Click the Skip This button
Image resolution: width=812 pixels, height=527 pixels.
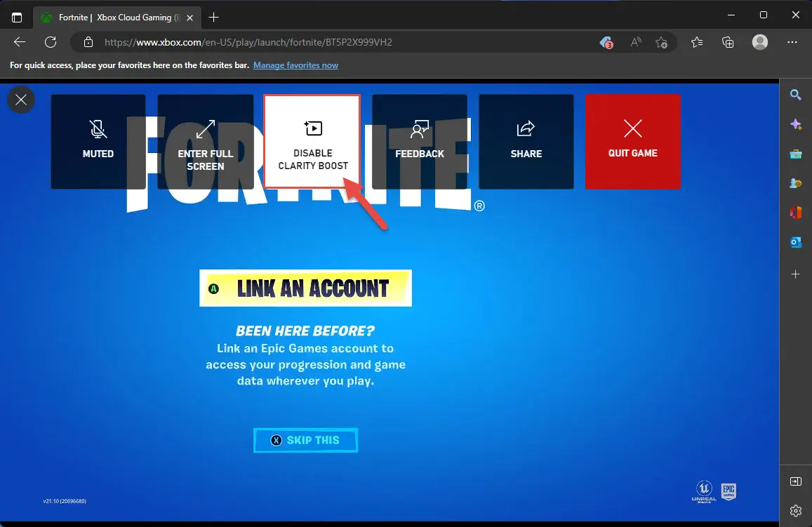[x=305, y=440]
